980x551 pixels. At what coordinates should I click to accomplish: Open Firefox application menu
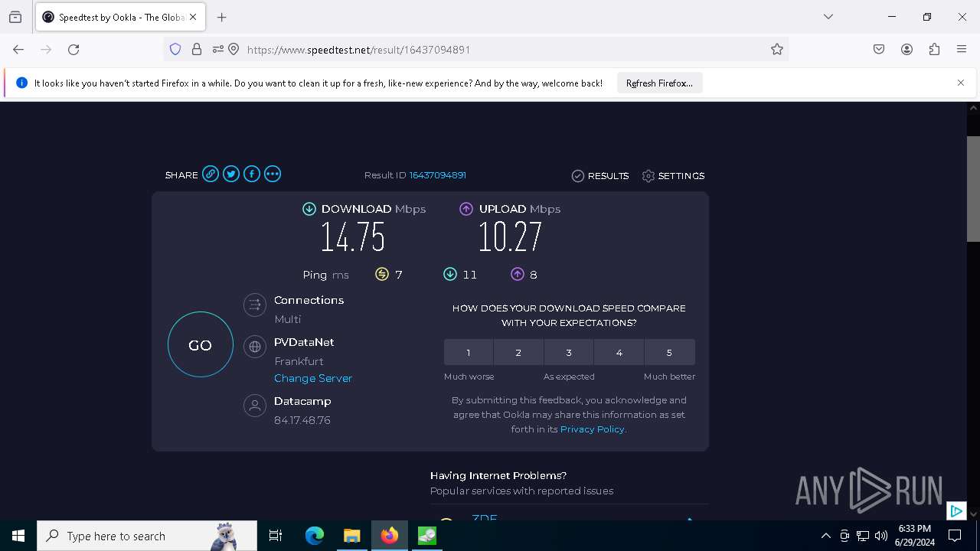(962, 49)
